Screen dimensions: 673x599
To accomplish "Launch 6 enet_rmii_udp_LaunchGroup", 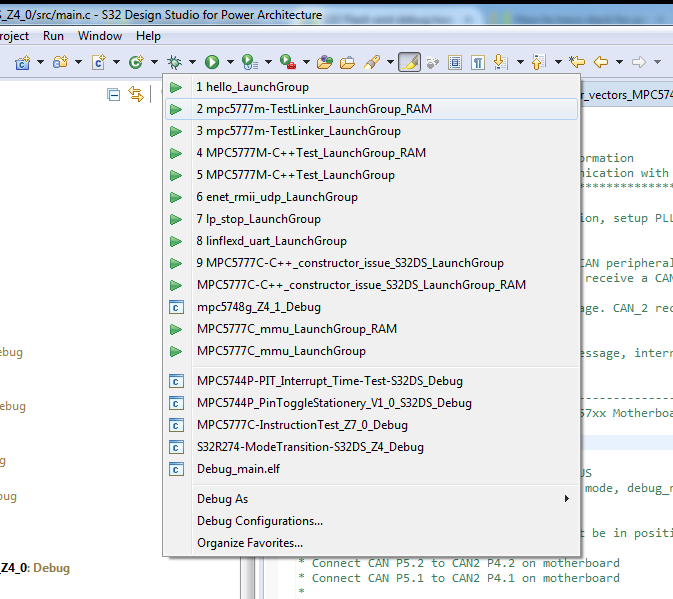I will (371, 197).
